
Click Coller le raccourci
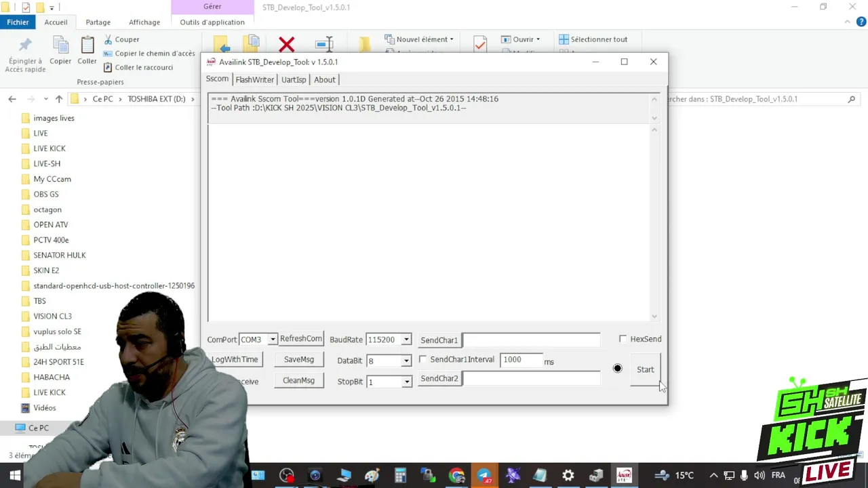pyautogui.click(x=144, y=67)
